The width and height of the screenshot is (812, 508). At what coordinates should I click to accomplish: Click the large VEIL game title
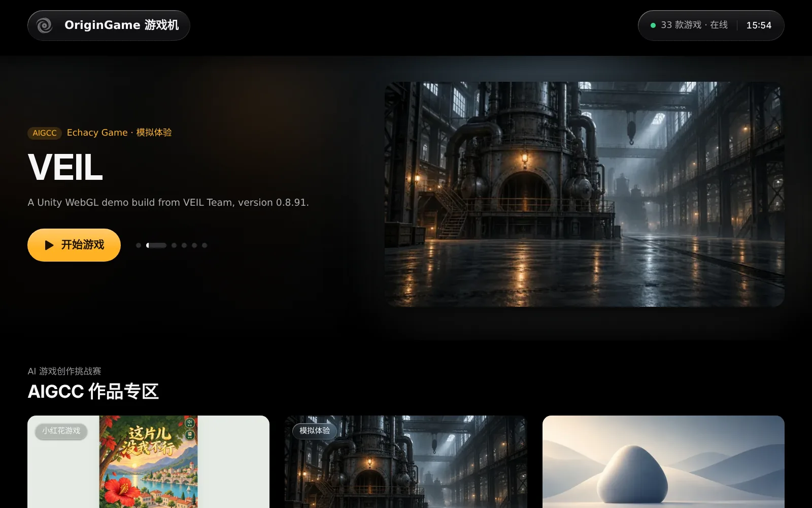click(x=65, y=167)
